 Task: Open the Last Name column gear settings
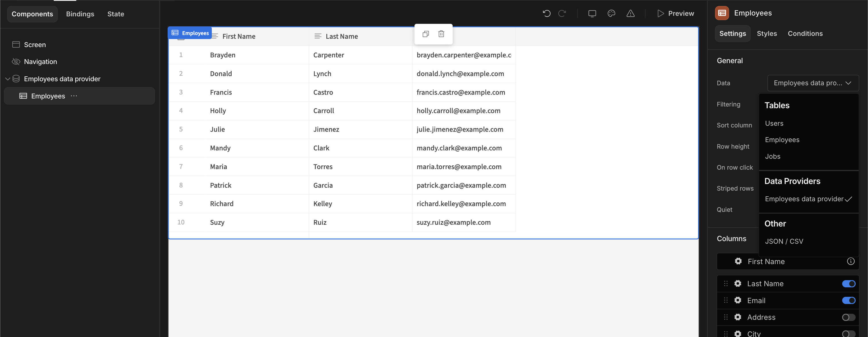coord(738,283)
